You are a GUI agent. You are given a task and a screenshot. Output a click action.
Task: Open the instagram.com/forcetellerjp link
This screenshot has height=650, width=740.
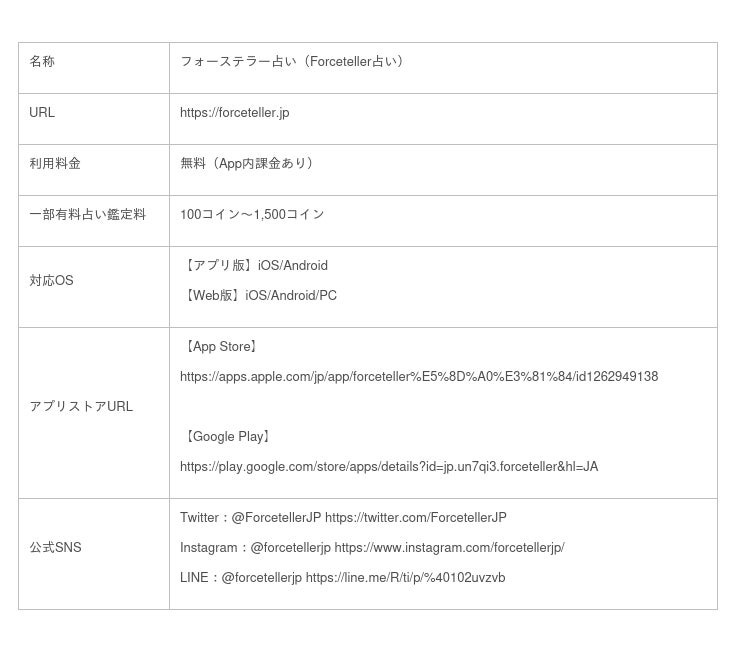click(449, 548)
